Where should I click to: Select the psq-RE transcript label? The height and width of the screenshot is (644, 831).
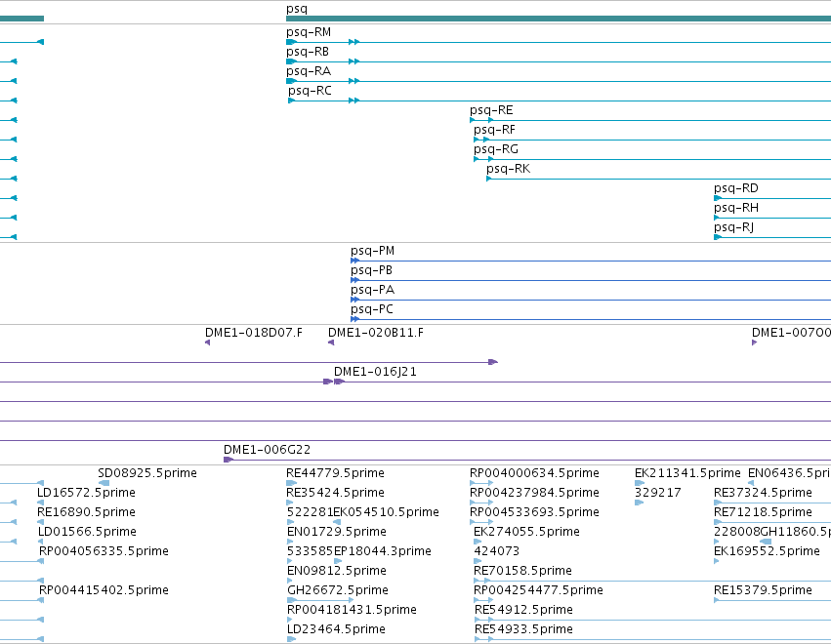[491, 110]
